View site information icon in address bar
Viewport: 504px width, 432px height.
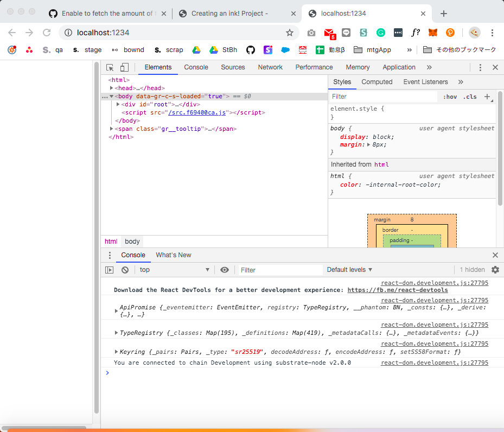click(x=68, y=33)
